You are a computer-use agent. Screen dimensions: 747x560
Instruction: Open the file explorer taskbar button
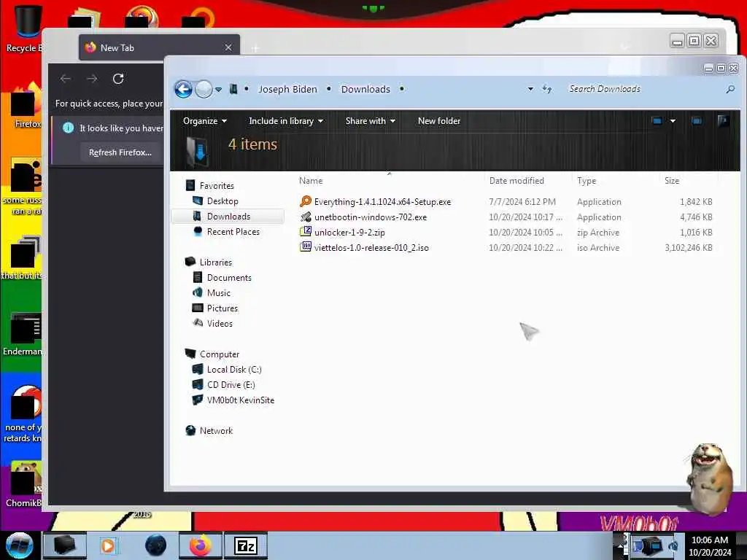[65, 545]
